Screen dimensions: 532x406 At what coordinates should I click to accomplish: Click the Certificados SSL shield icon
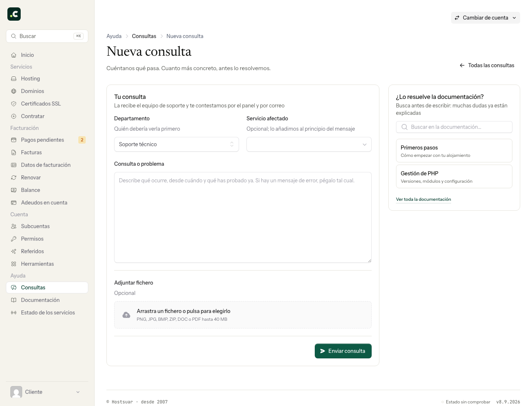(x=14, y=104)
